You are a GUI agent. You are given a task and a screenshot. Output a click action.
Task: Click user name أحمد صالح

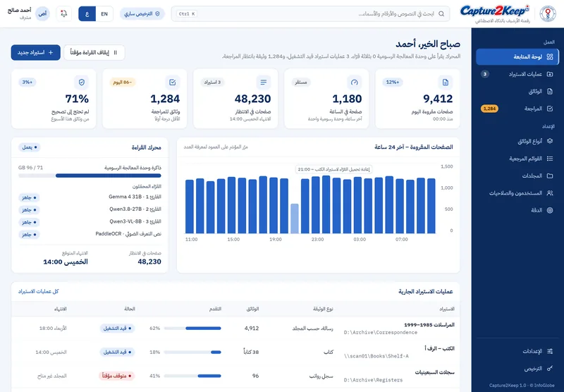pyautogui.click(x=20, y=11)
